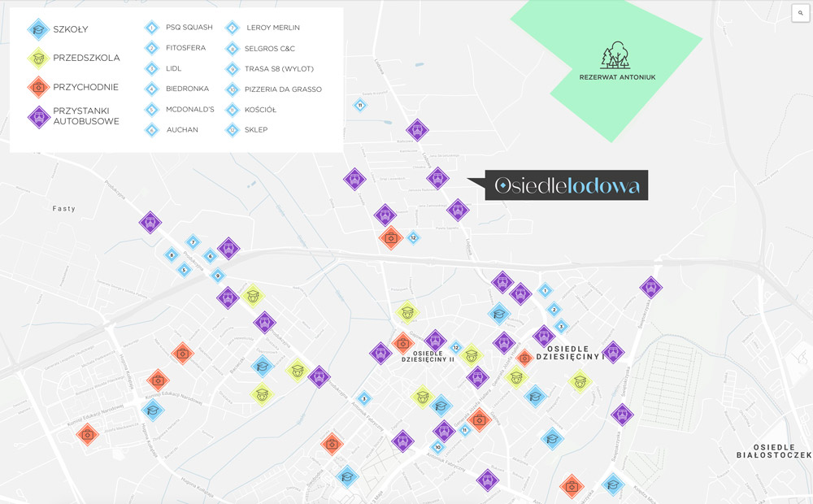
Task: Select bus stop marker adjacent to marker 6
Action: click(228, 249)
